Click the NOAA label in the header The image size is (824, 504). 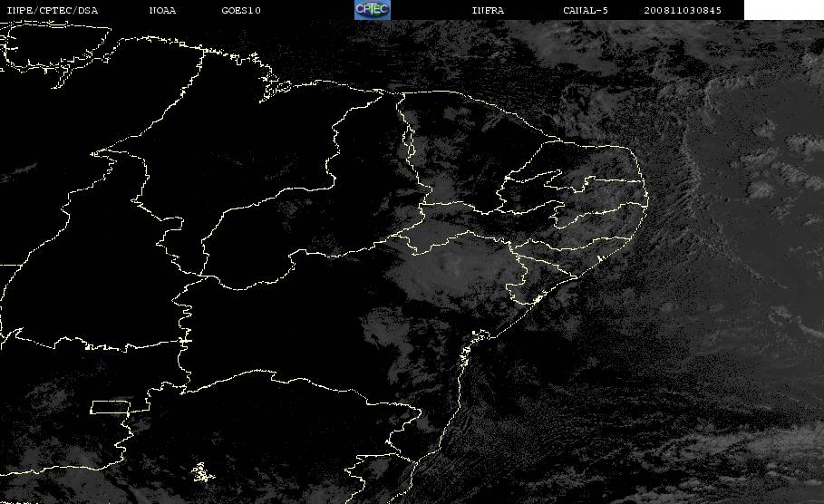[163, 11]
